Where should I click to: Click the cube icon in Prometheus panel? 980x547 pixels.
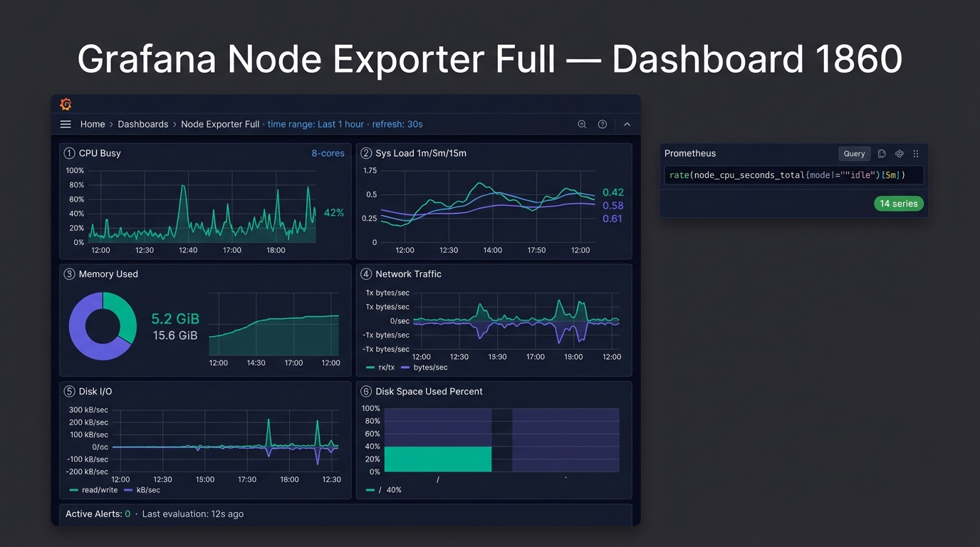[900, 153]
